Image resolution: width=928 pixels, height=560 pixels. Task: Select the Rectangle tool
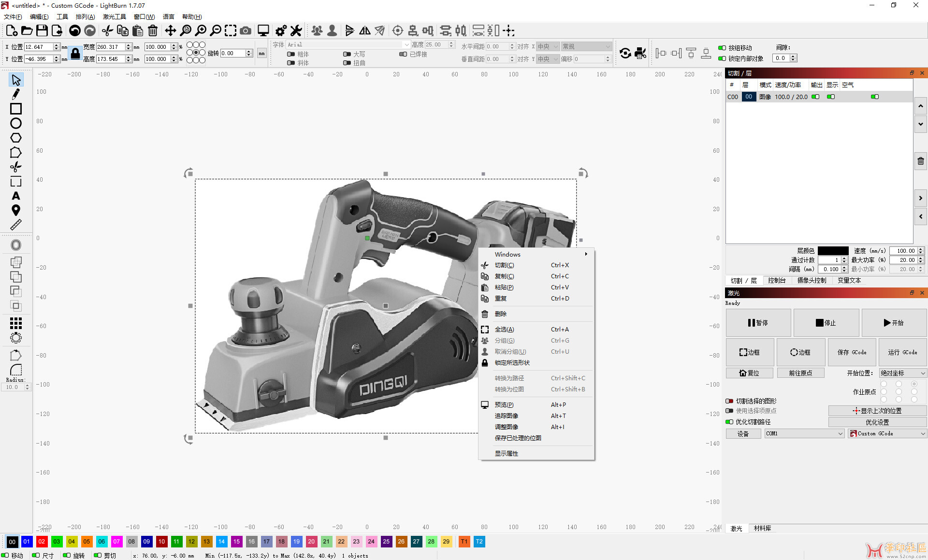click(16, 109)
